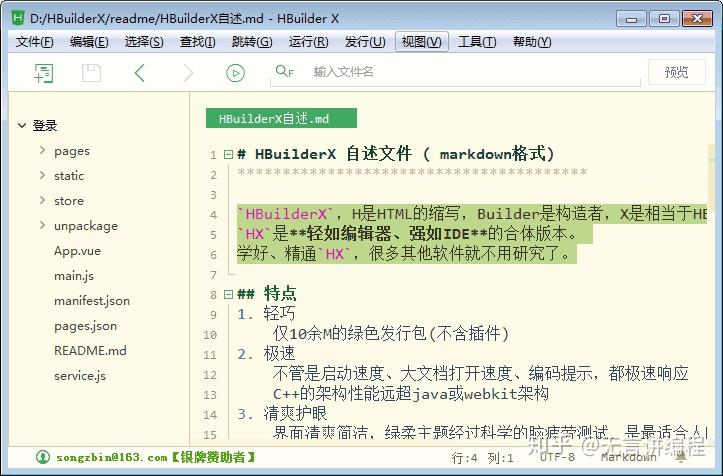Viewport: 723px width, 476px height.
Task: Open App.vue in the project tree
Action: 77,251
